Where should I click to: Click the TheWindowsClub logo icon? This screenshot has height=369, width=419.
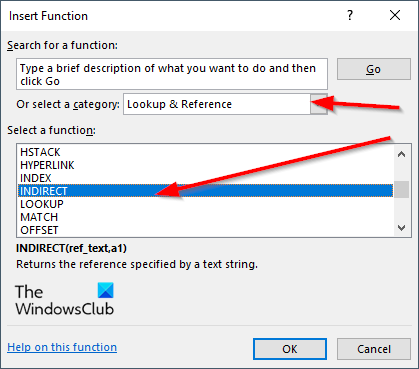106,290
